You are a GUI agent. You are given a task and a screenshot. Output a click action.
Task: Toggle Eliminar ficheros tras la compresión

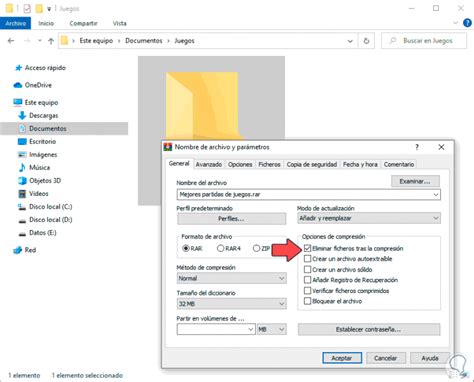pyautogui.click(x=307, y=248)
